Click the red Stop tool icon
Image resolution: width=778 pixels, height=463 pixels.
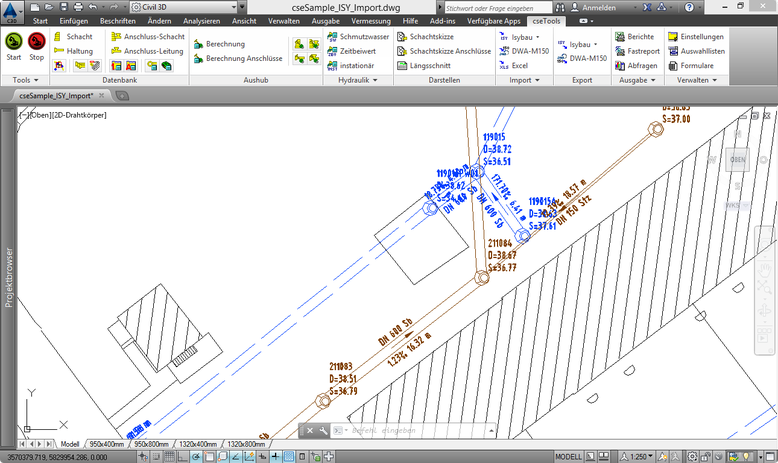click(37, 42)
